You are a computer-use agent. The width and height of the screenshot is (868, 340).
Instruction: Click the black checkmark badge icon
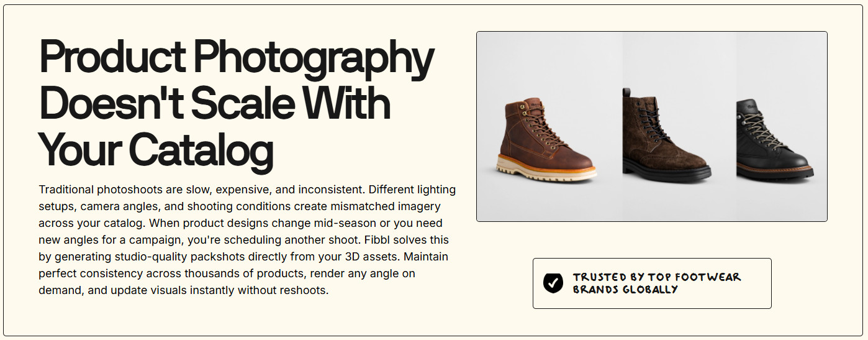[x=553, y=283]
